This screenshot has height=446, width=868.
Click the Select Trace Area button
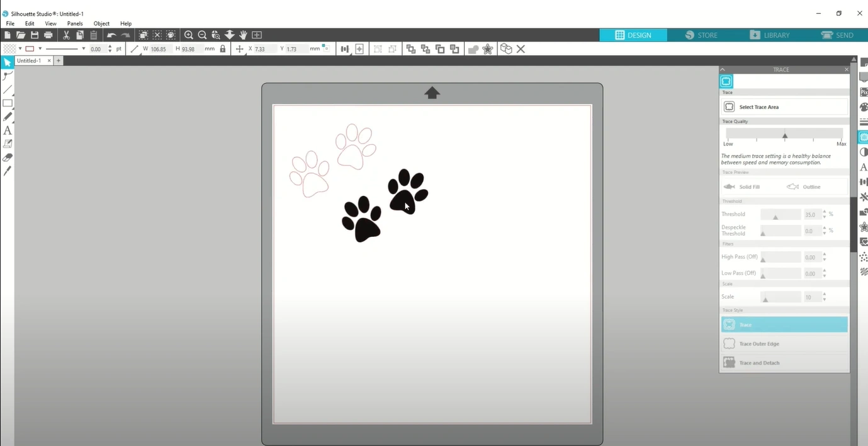pyautogui.click(x=784, y=107)
